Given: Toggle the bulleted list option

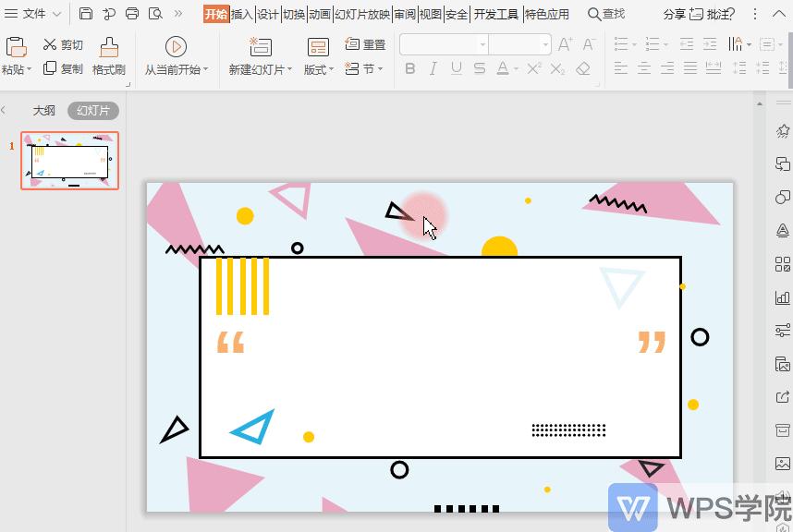Looking at the screenshot, I should click(x=620, y=42).
